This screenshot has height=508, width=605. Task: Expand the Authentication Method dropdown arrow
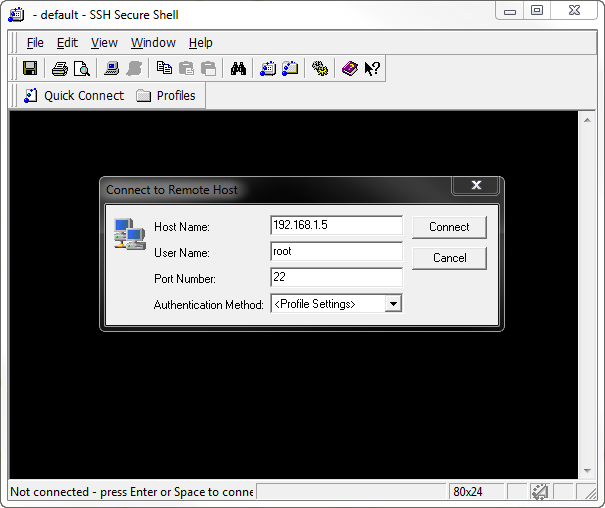[393, 304]
